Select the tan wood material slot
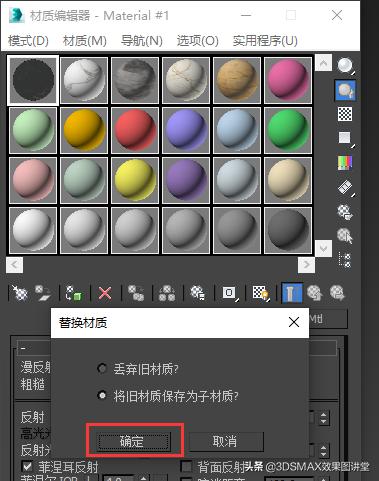 point(237,80)
